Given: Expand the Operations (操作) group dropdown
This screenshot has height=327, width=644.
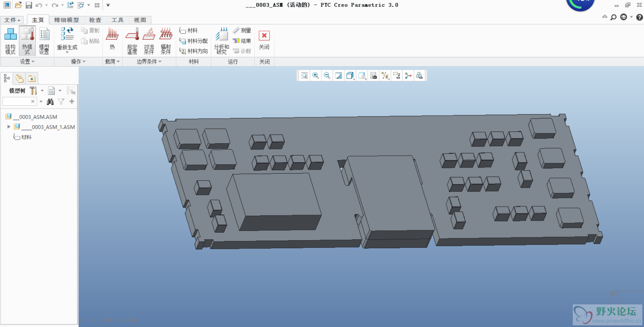Looking at the screenshot, I should 78,62.
